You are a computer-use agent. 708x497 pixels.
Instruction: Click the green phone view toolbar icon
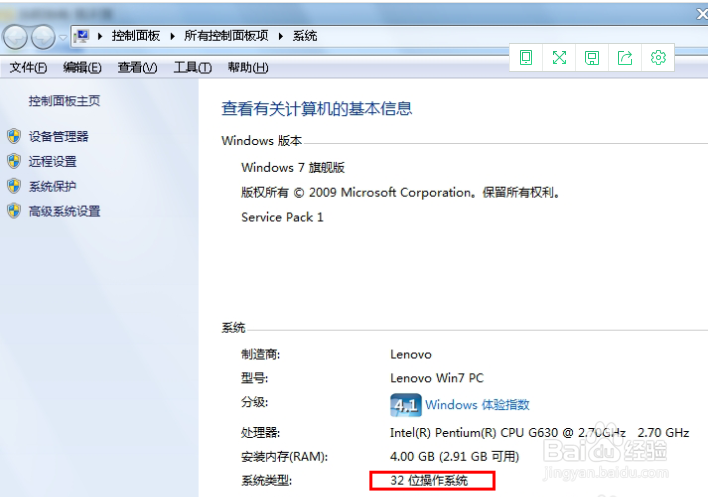(x=526, y=57)
